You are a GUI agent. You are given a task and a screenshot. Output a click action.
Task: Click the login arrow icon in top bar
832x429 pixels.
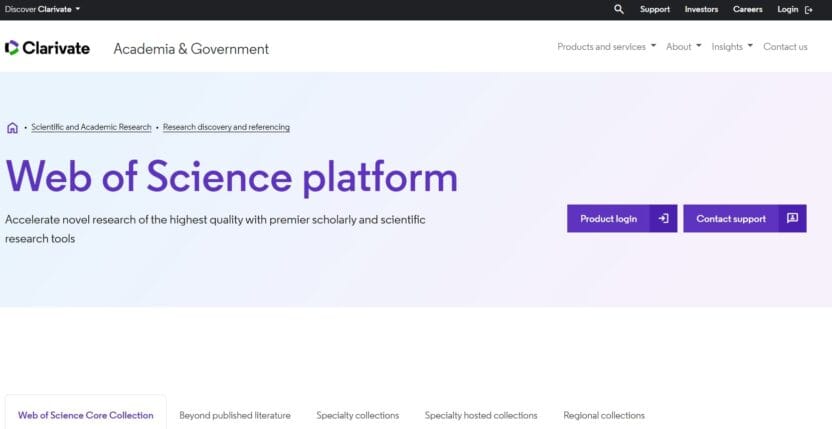click(x=809, y=10)
